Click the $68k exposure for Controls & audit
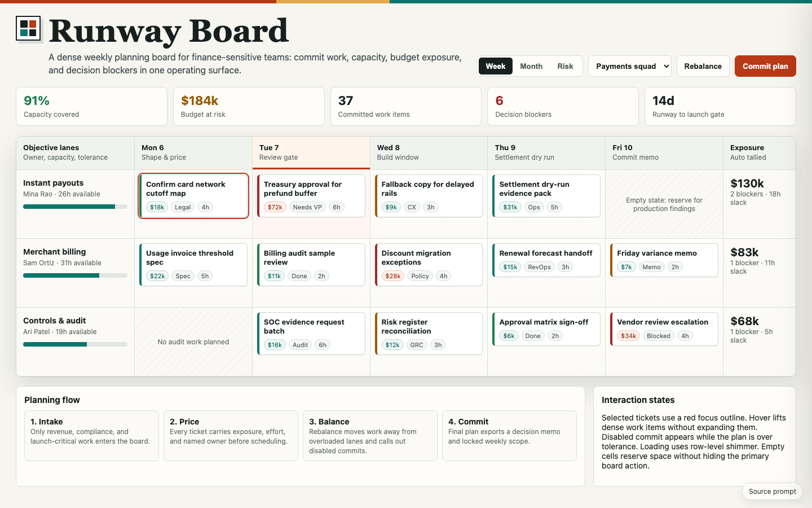The height and width of the screenshot is (508, 812). coord(744,321)
